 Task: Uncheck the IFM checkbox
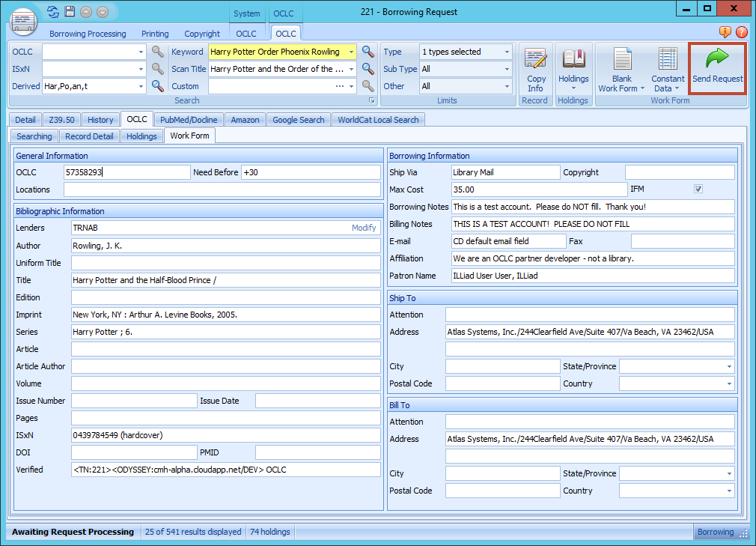pos(698,189)
